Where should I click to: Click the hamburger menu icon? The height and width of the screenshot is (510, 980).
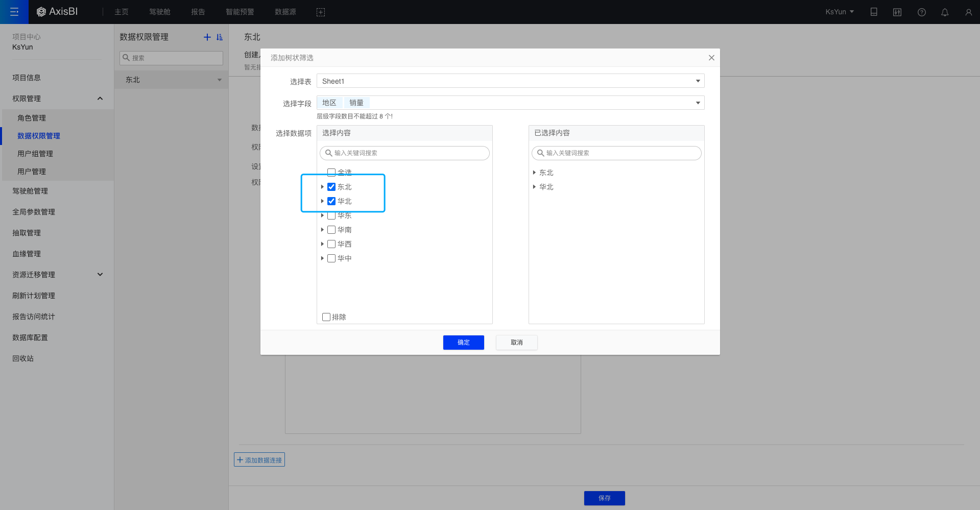14,12
